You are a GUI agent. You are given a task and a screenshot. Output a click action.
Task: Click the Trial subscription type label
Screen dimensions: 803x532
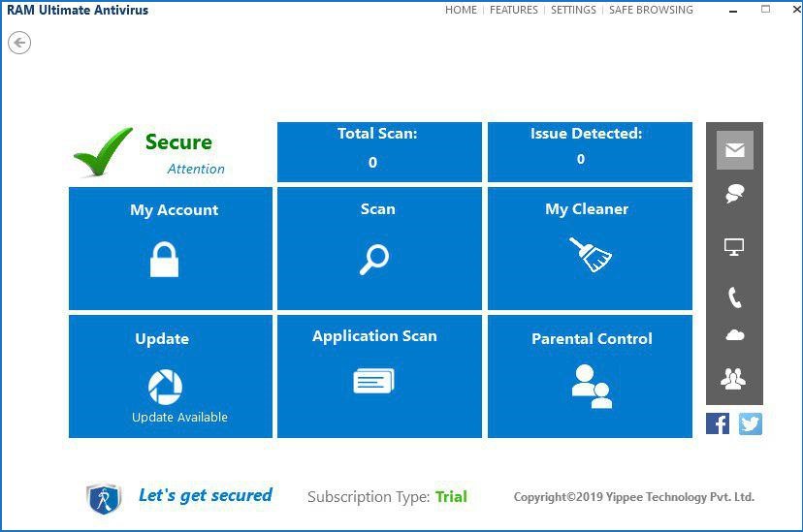point(451,497)
